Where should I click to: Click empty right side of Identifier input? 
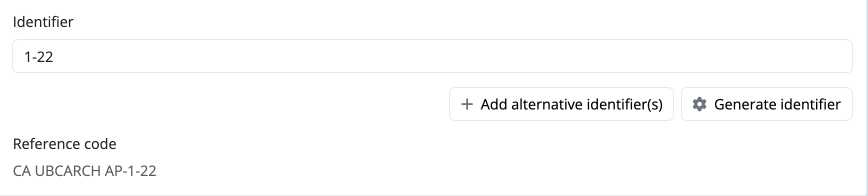700,56
